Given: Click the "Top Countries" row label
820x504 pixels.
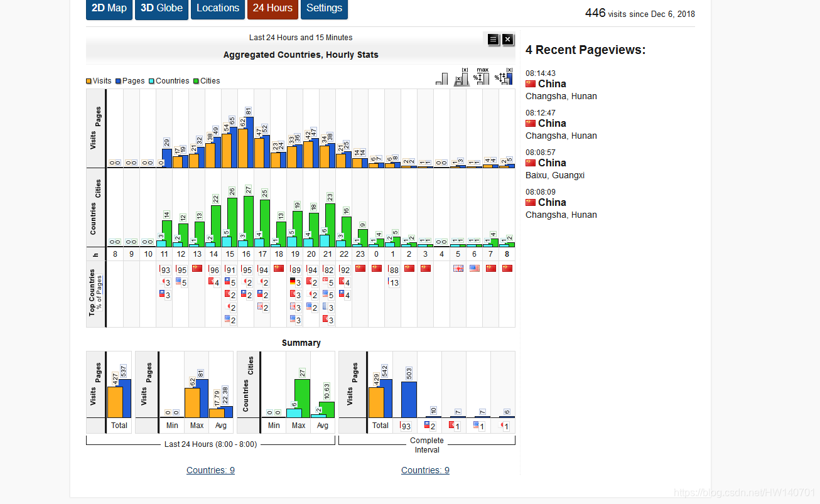Looking at the screenshot, I should [x=92, y=292].
